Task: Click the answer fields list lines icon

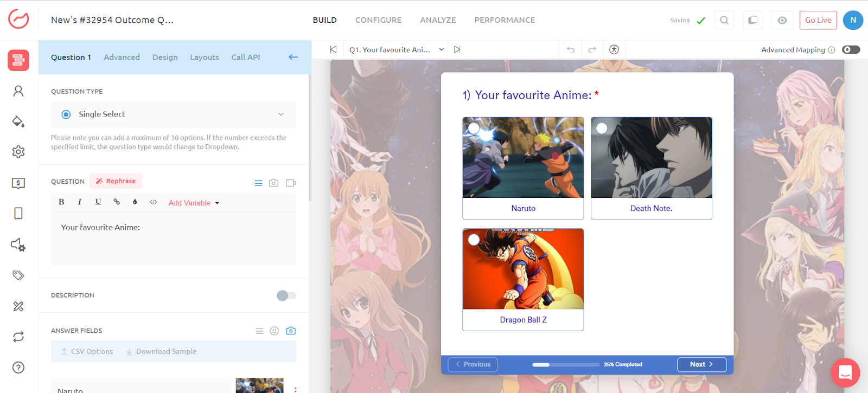Action: click(x=259, y=331)
